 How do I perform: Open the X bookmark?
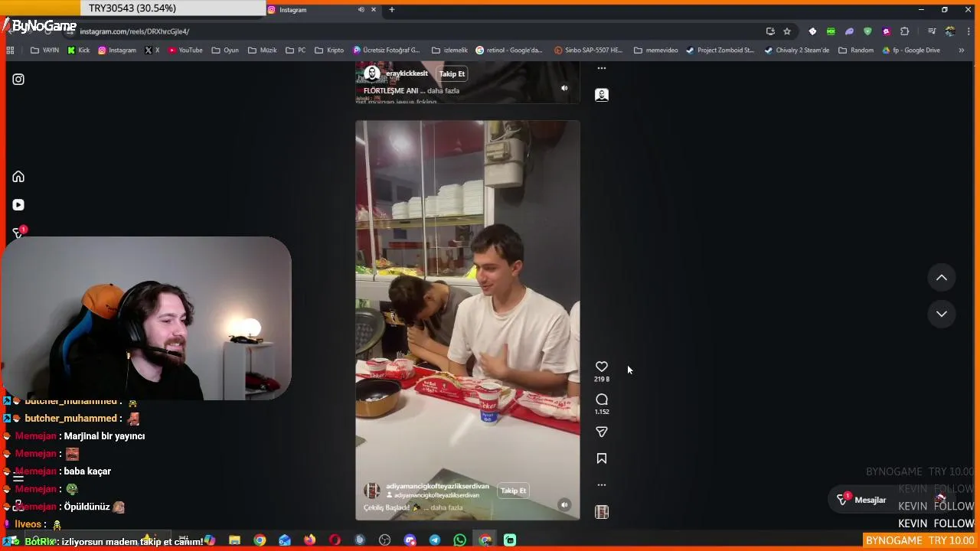point(152,51)
